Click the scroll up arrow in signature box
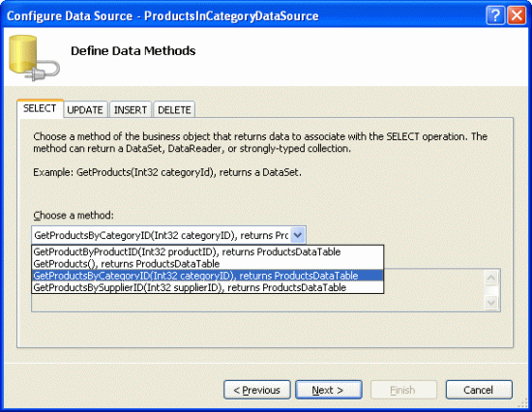The height and width of the screenshot is (412, 532). click(491, 278)
